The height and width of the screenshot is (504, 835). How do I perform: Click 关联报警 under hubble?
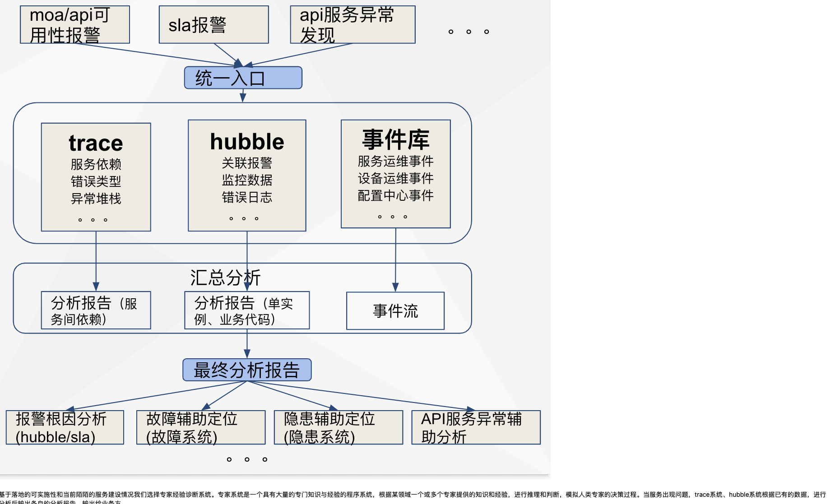247,163
